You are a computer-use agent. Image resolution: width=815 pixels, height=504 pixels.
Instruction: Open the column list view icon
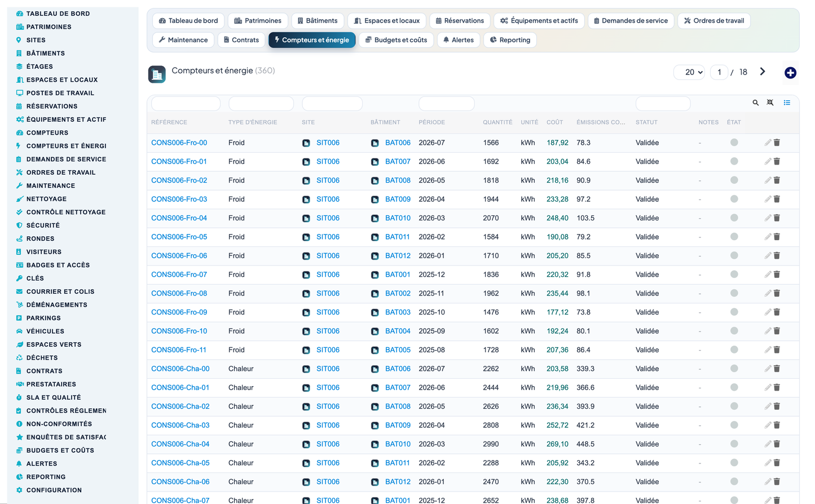tap(787, 103)
